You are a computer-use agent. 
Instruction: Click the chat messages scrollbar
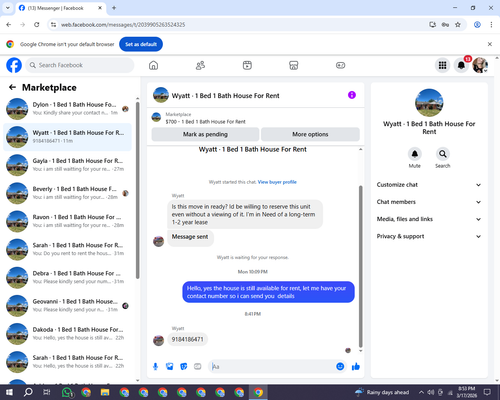(x=360, y=267)
